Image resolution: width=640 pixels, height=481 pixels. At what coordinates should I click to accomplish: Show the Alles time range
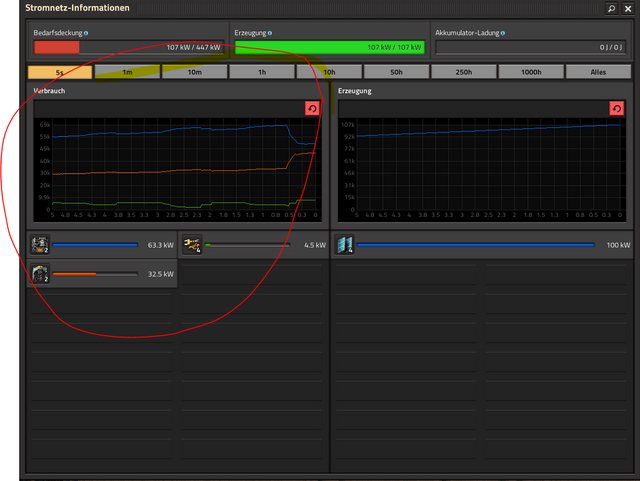[598, 72]
